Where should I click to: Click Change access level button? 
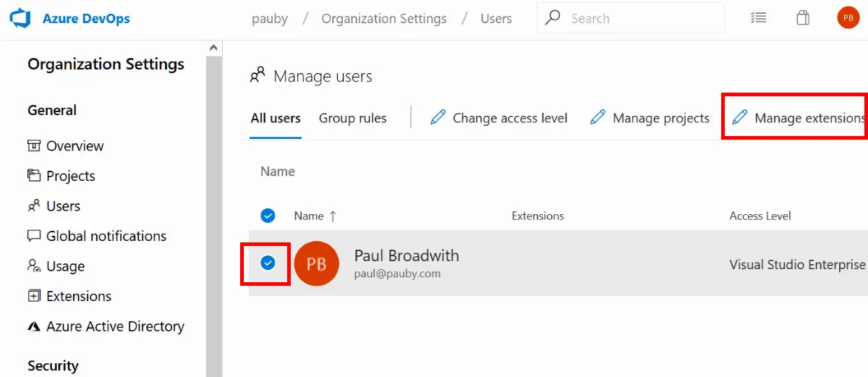499,118
